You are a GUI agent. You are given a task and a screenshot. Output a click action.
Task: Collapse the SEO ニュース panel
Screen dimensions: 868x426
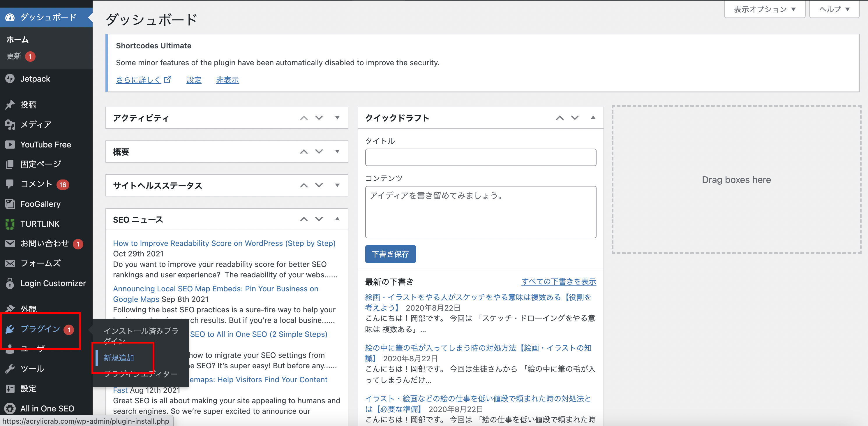click(x=337, y=219)
